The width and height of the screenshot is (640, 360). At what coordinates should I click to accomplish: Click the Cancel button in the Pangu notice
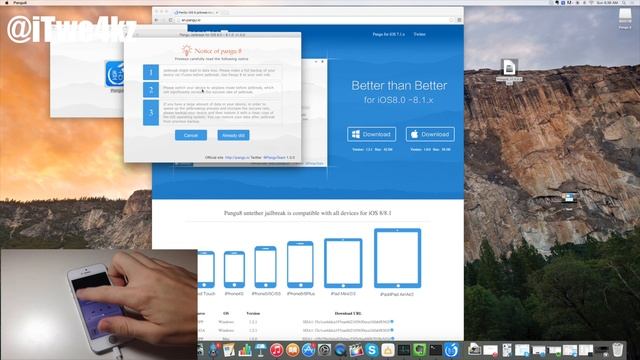coord(191,135)
